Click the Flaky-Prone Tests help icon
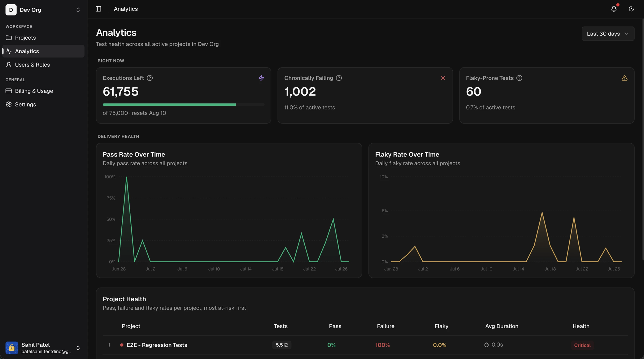Screen dimensions: 644x359 [519, 78]
